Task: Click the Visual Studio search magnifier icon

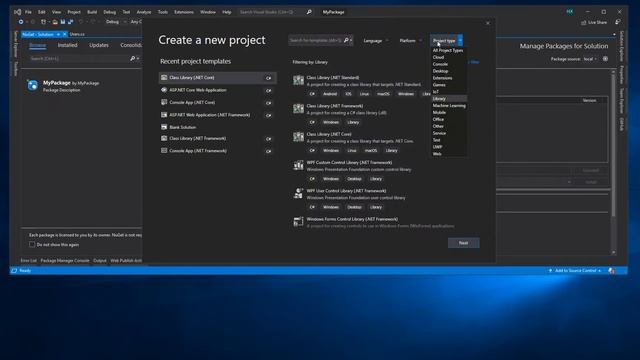Action: (x=309, y=12)
